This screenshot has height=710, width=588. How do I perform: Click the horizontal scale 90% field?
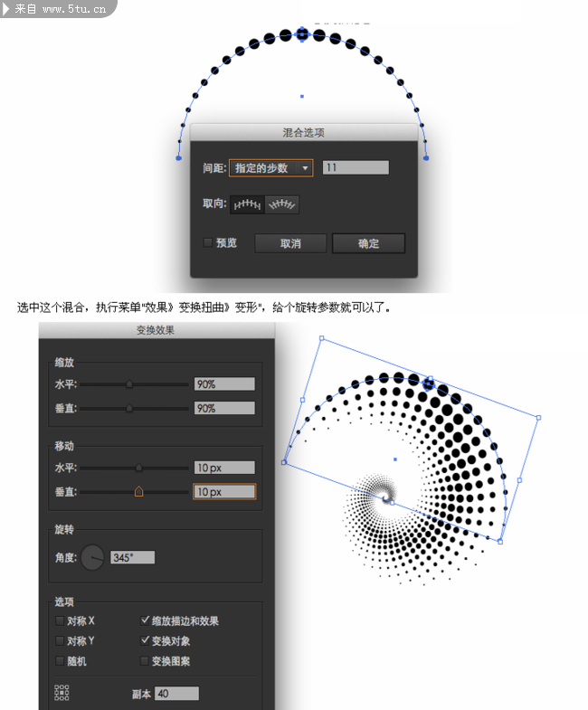point(224,384)
